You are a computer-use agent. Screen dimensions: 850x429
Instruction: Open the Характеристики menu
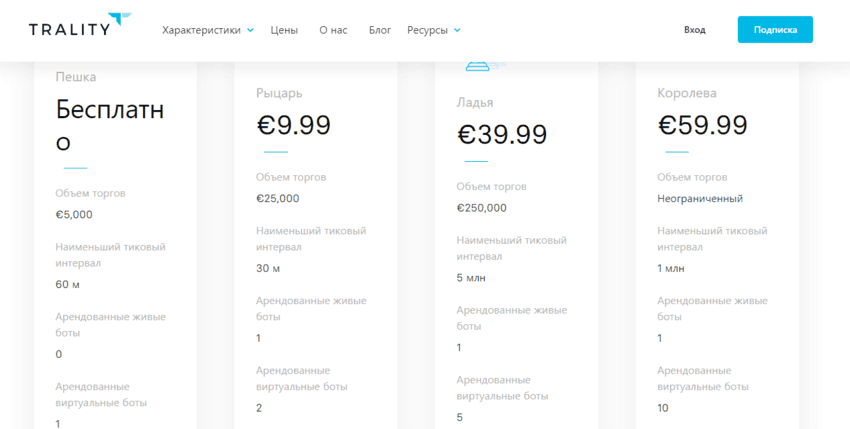(201, 30)
